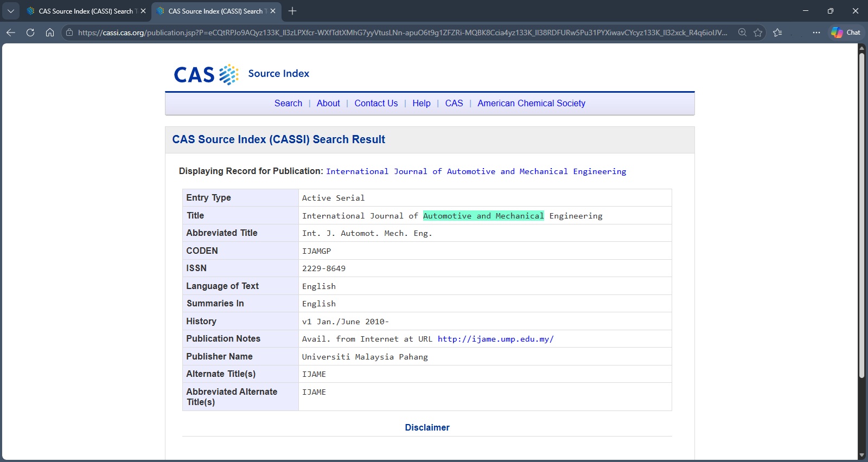Visit American Chemical Society link
The image size is (868, 462).
click(x=531, y=103)
